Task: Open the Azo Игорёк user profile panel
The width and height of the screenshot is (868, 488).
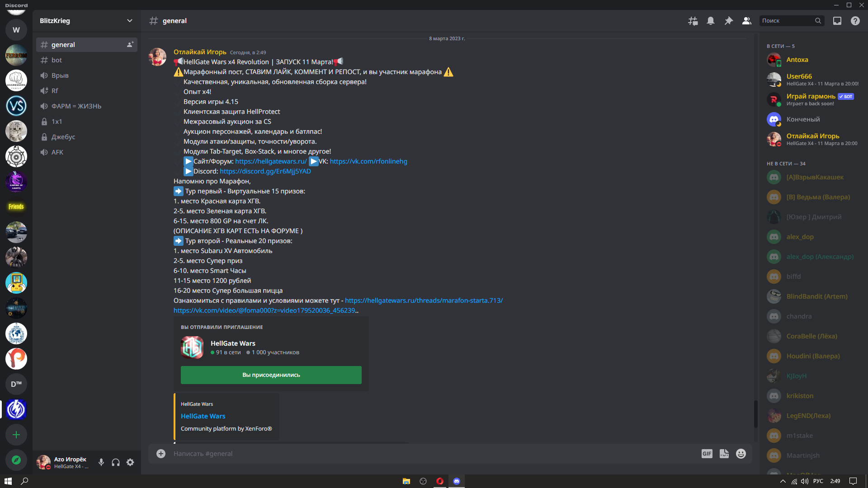Action: 64,462
